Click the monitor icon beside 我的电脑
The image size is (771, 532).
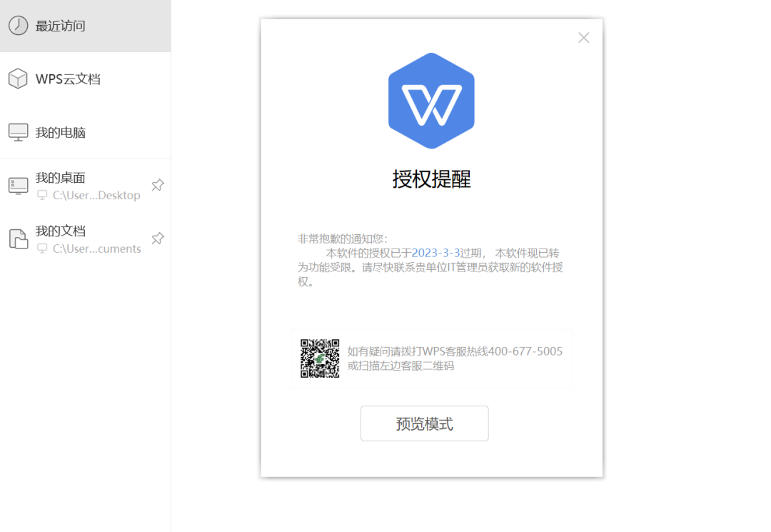pyautogui.click(x=18, y=132)
